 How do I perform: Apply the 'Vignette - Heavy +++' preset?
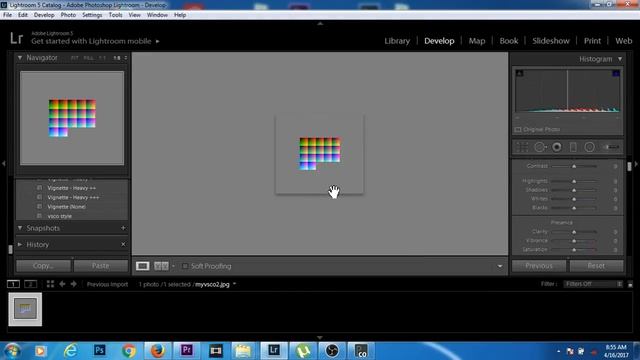pyautogui.click(x=73, y=198)
